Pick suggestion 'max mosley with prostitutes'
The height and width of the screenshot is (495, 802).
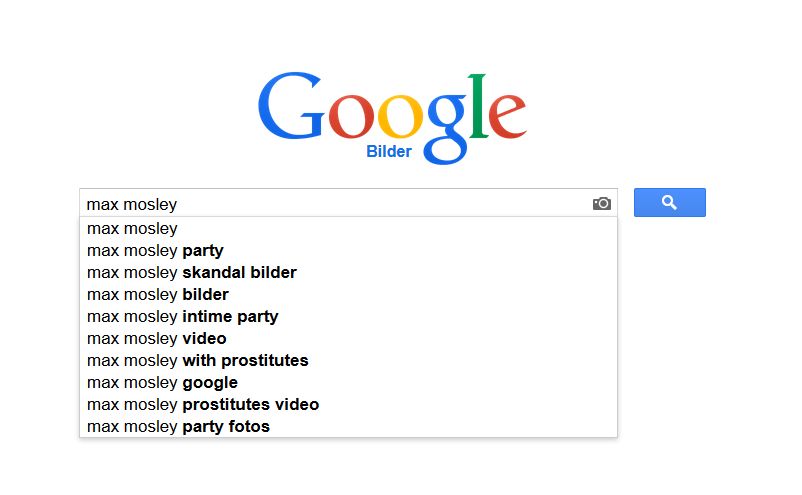coord(348,361)
